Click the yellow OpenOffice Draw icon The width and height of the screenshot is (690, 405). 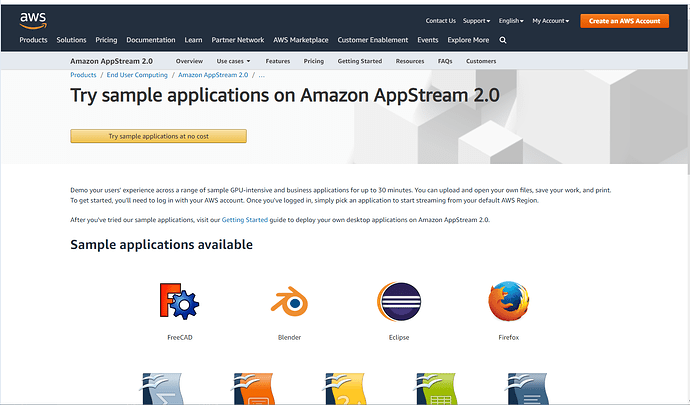click(x=345, y=389)
